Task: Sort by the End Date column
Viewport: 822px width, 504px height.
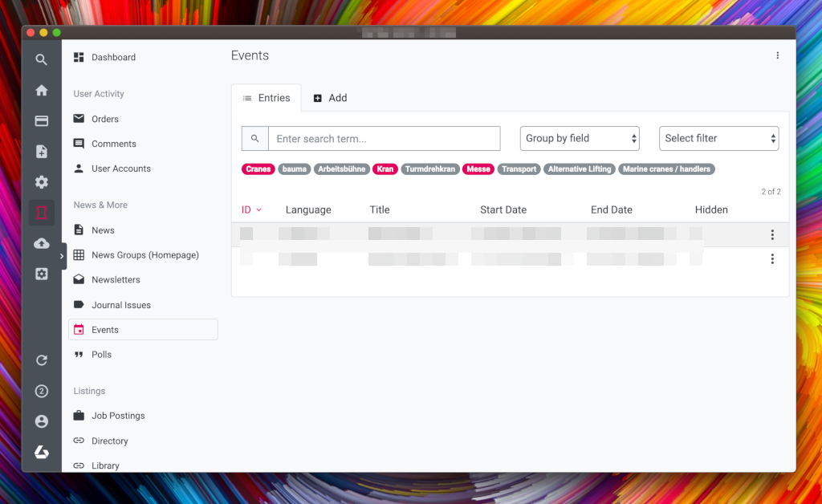Action: tap(611, 209)
